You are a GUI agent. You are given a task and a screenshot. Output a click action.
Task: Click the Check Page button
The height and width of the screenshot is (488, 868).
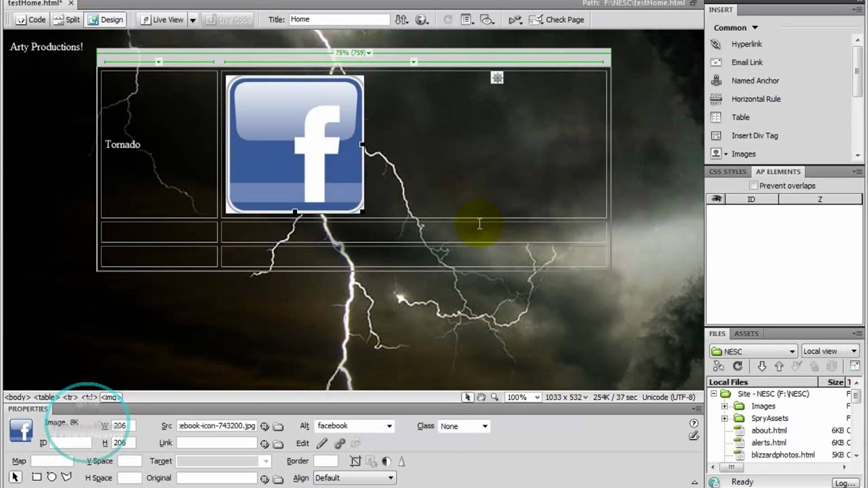(557, 20)
